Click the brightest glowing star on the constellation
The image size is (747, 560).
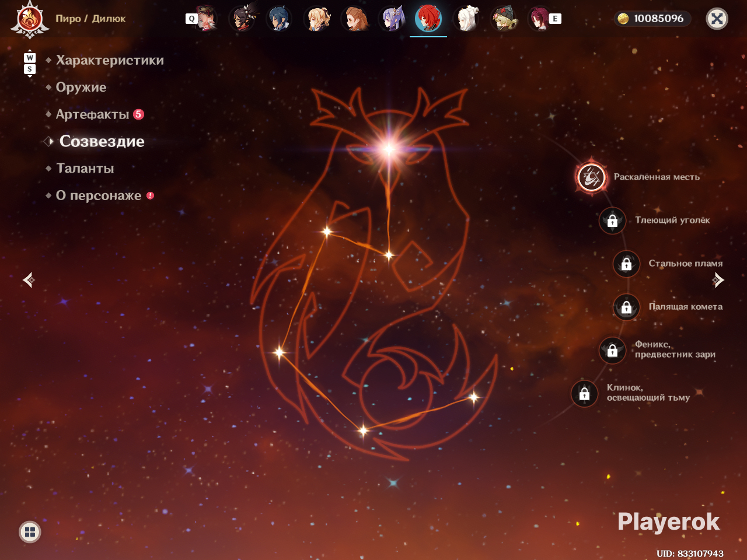click(x=389, y=149)
